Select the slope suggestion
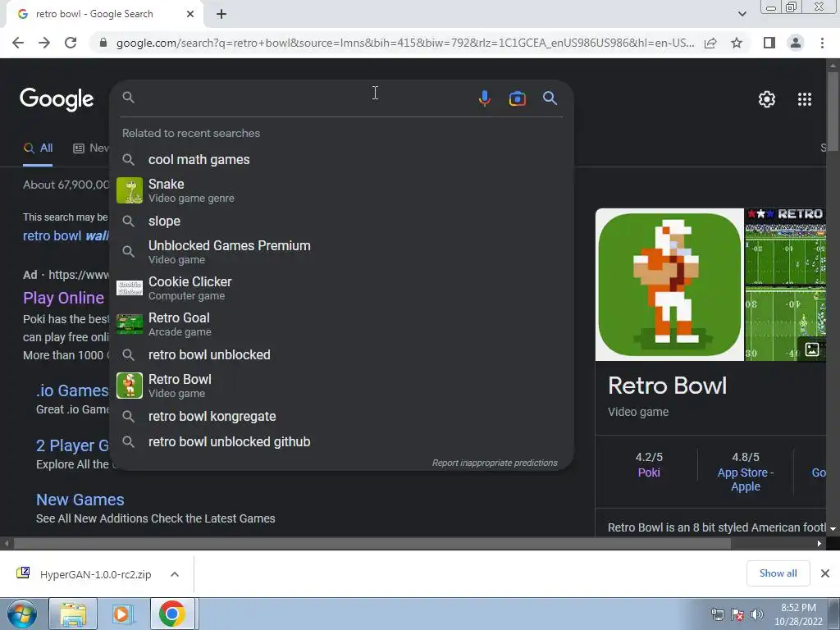 pyautogui.click(x=341, y=221)
